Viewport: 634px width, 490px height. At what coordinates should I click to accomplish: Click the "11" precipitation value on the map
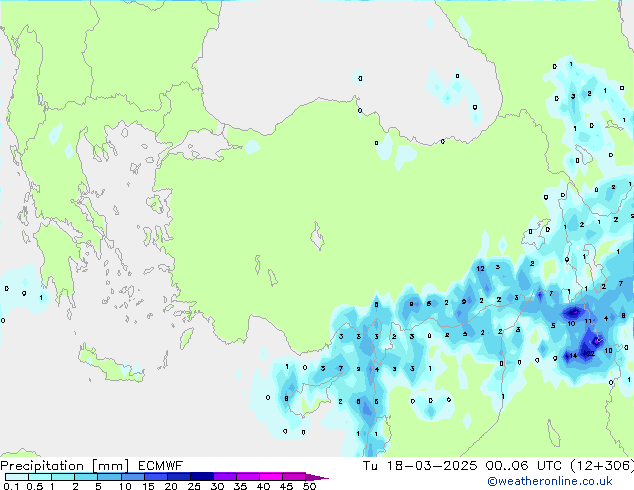click(588, 321)
